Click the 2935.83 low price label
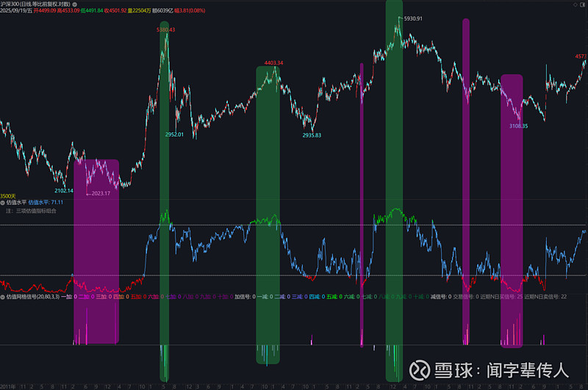The width and height of the screenshot is (588, 390). click(x=312, y=136)
